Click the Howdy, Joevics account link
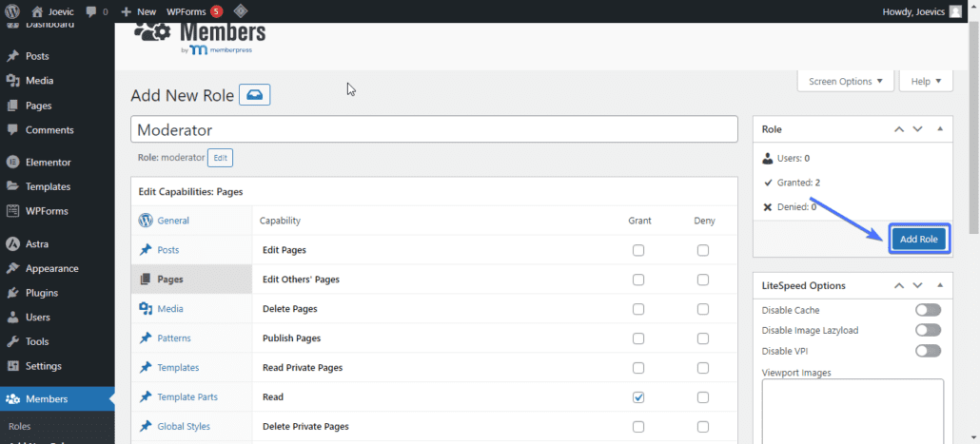The image size is (980, 444). point(922,11)
